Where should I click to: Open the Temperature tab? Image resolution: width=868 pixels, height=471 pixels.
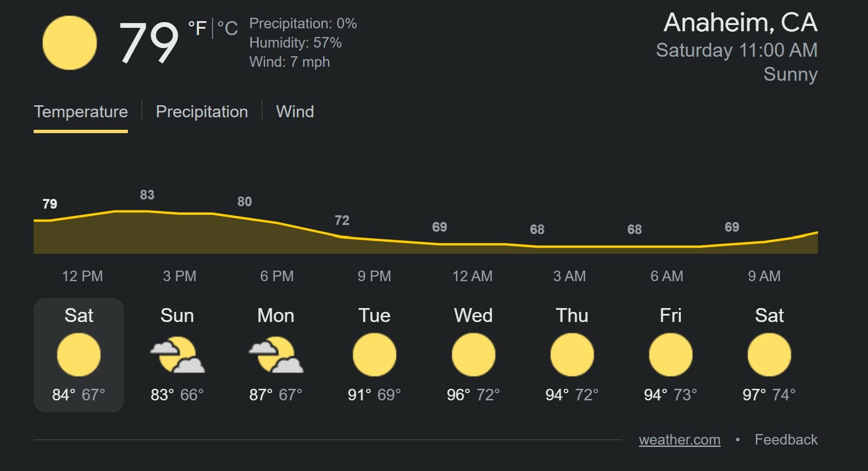tap(81, 112)
